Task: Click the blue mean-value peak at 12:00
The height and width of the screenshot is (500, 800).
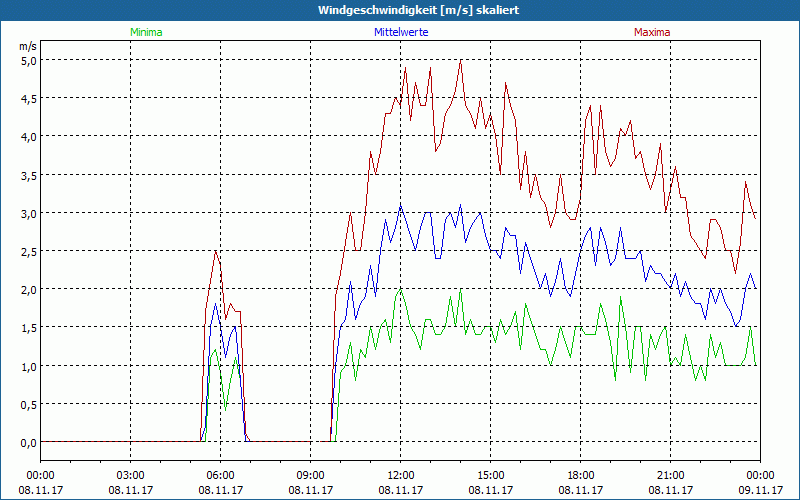Action: coord(401,205)
